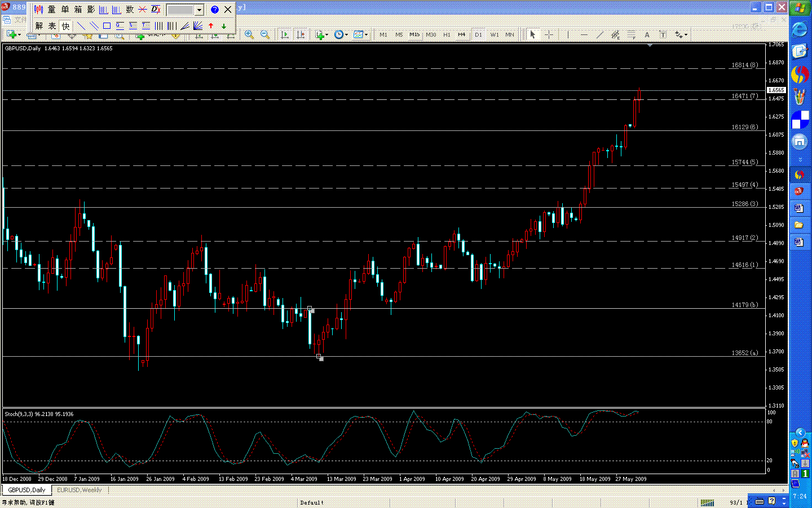
Task: Click the 量 button in floating toolbar
Action: [51, 10]
